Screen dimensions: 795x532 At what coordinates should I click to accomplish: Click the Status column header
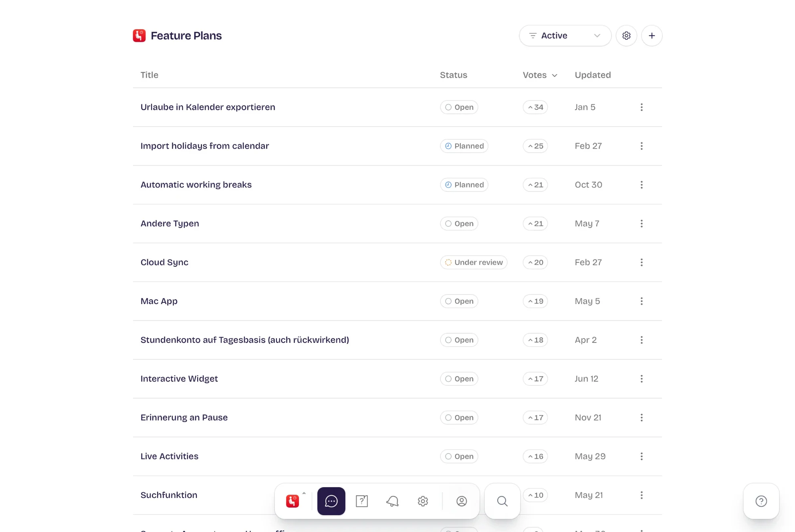pyautogui.click(x=454, y=75)
